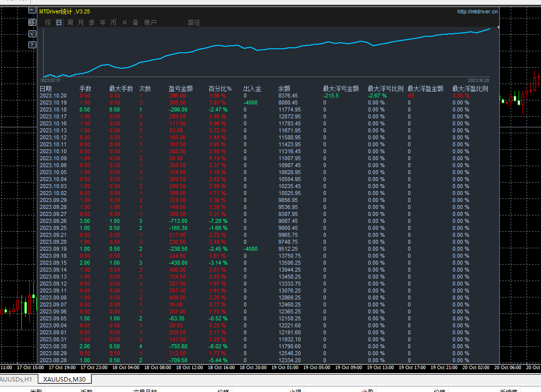The image size is (541, 392).
Task: Toggle the √ checkmark icon
Action: [x=32, y=33]
